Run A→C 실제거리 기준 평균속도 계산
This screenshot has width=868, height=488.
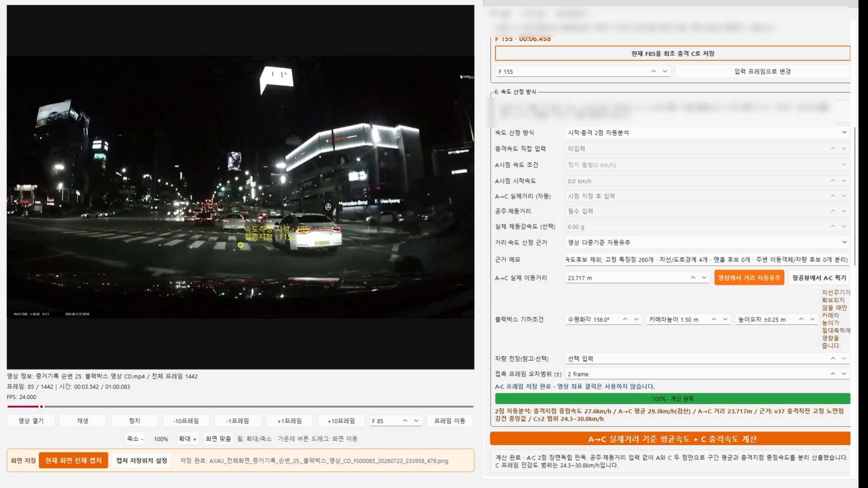[x=670, y=439]
